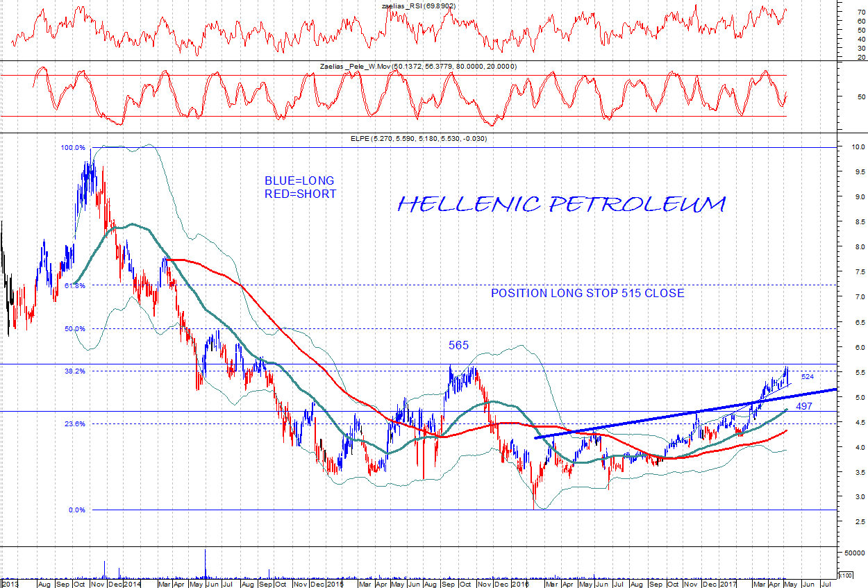Select the 38.2% Fibonacci label
The width and height of the screenshot is (868, 588).
pyautogui.click(x=75, y=371)
